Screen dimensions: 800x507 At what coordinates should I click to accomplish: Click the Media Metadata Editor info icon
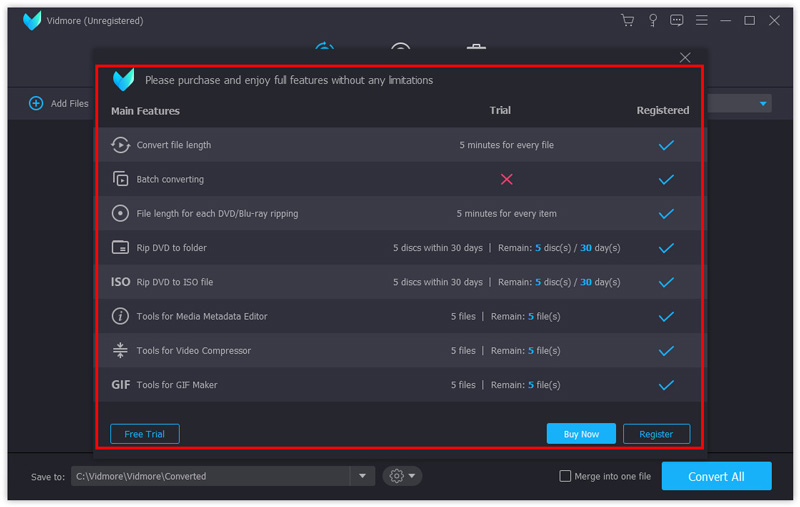120,316
